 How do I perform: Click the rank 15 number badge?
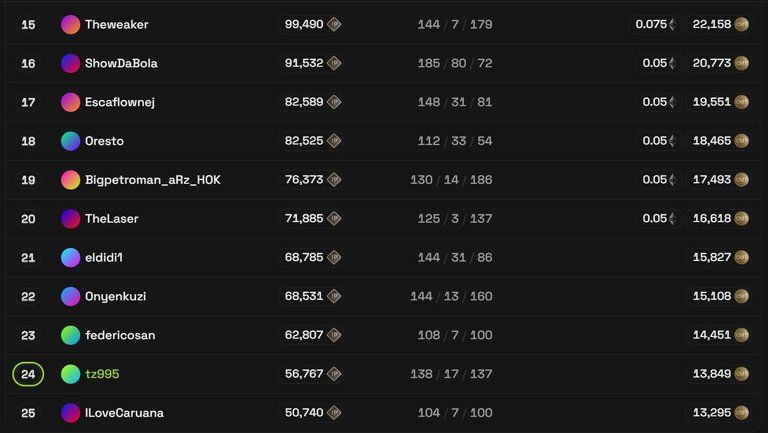click(x=28, y=24)
